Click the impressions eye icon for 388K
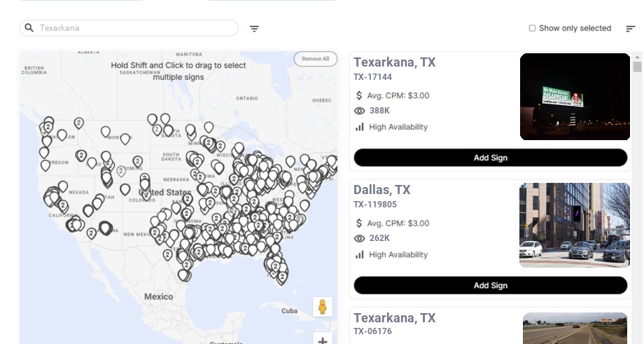Image resolution: width=644 pixels, height=344 pixels. tap(360, 111)
